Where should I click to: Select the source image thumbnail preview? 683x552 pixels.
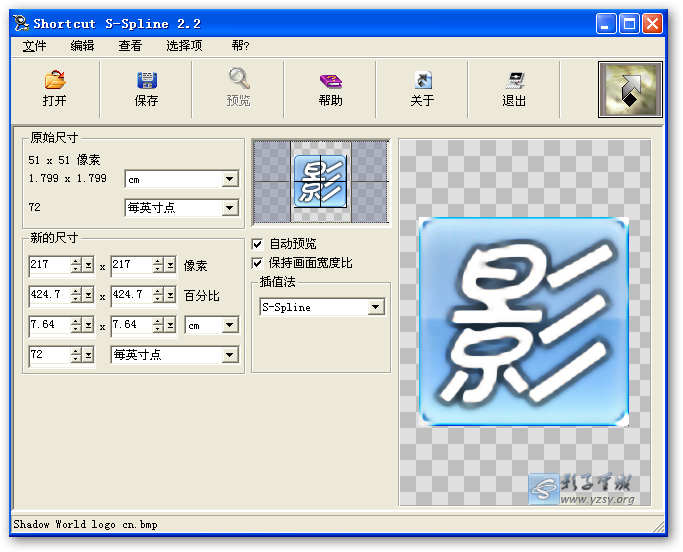pyautogui.click(x=320, y=181)
